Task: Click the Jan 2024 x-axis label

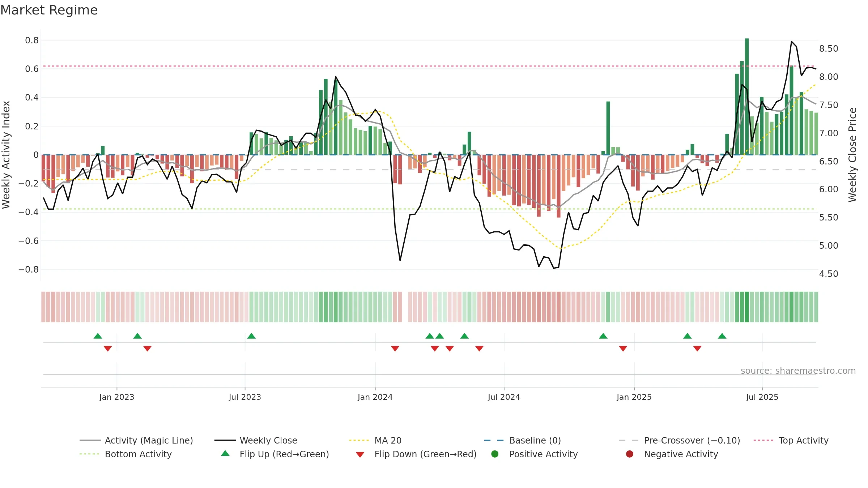Action: click(x=375, y=397)
